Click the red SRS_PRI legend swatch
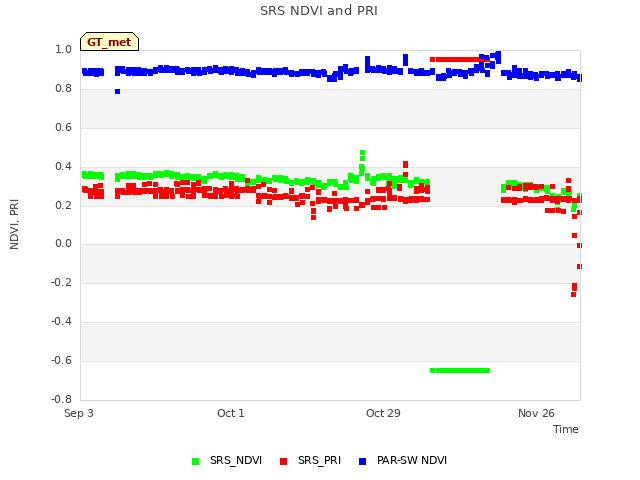The image size is (640, 480). 283,461
